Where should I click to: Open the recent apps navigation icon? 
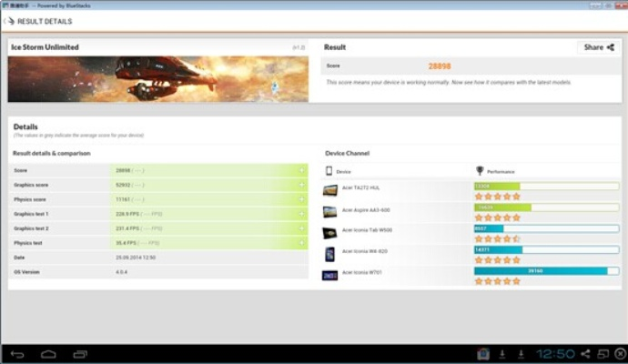pyautogui.click(x=80, y=353)
